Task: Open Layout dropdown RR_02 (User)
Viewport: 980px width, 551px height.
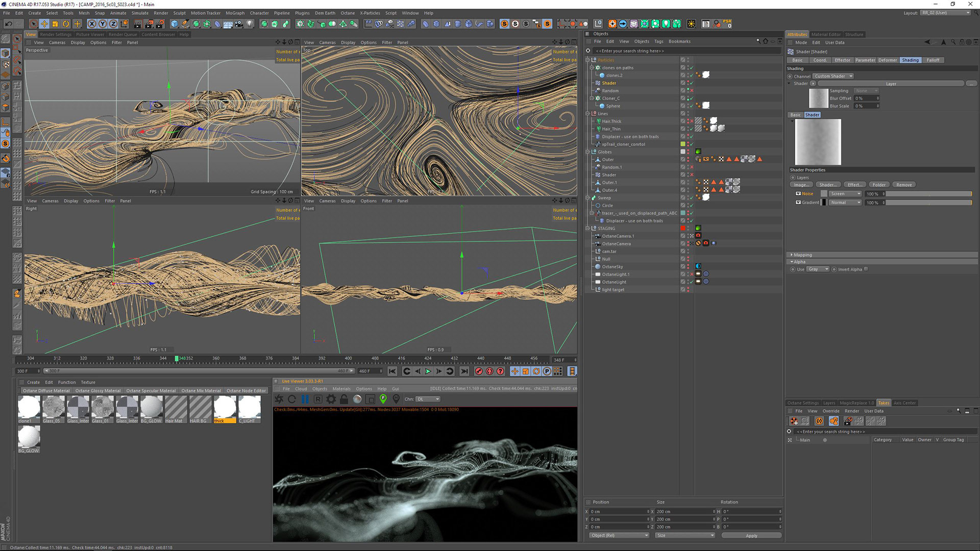Action: tap(946, 13)
